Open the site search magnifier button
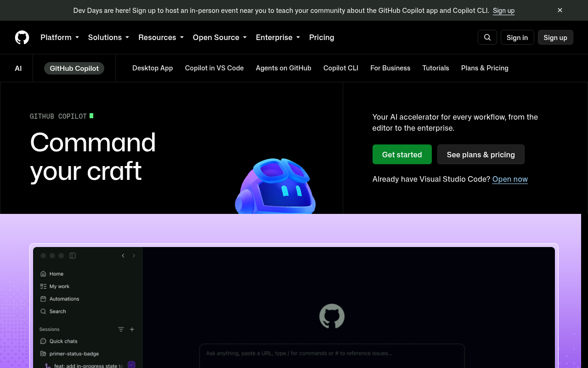 487,37
